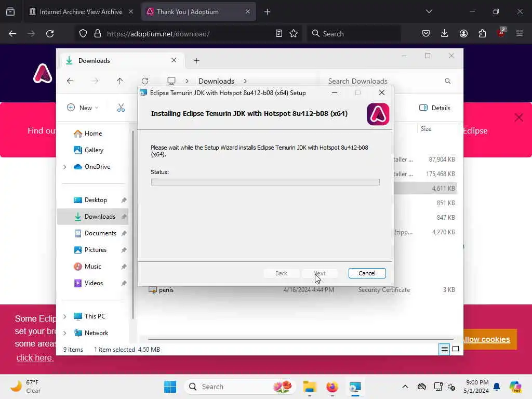Select OneDrive in navigation pane
532x399 pixels.
coord(97,167)
